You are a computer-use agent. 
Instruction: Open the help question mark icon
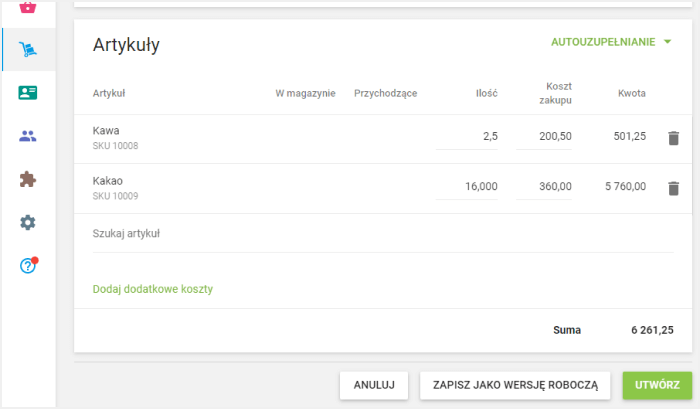pos(29,265)
